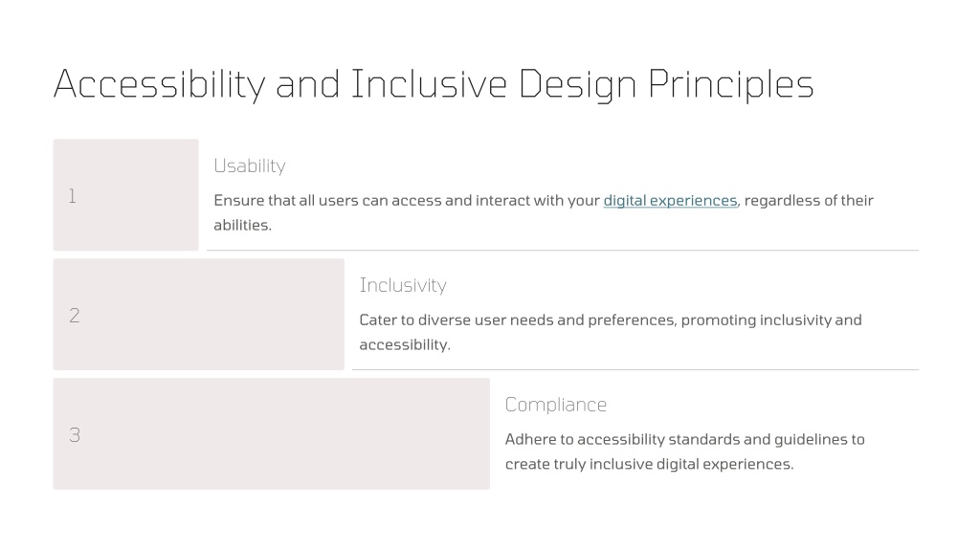
Task: Select the Usability heading
Action: click(x=250, y=165)
